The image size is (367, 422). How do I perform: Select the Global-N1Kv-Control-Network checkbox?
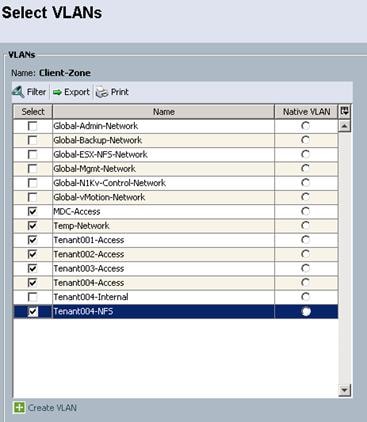coord(33,183)
